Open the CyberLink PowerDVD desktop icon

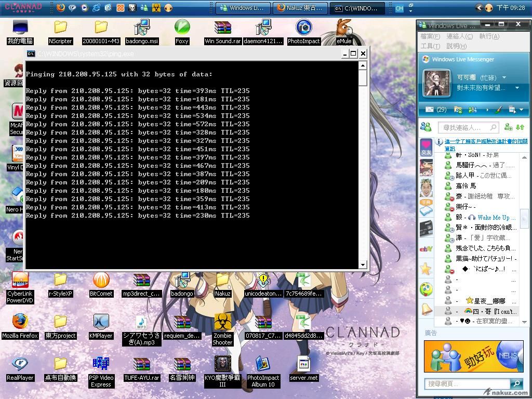(x=20, y=288)
